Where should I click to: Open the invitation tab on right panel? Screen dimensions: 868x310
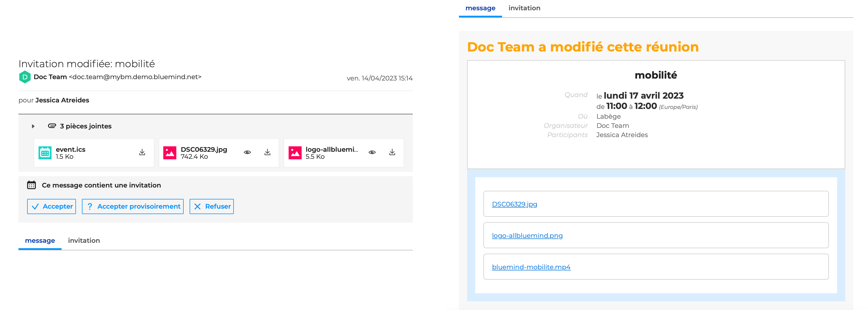click(524, 8)
